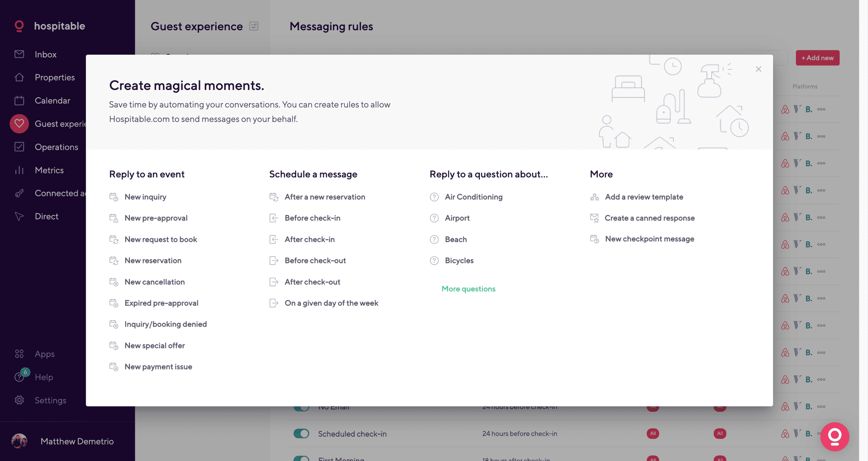Click the + Add new button

coord(817,58)
